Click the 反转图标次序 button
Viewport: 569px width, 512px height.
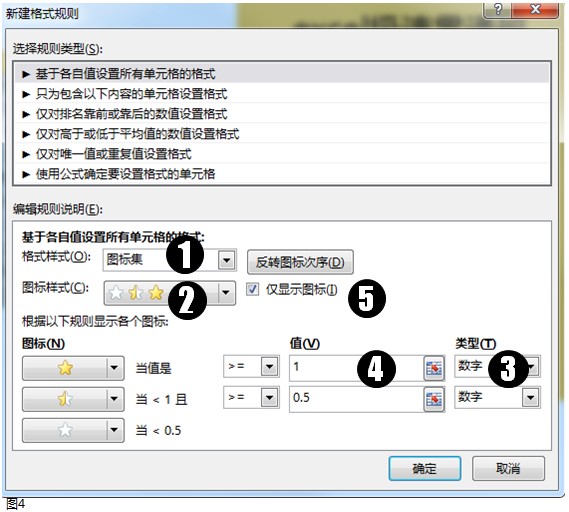click(300, 262)
